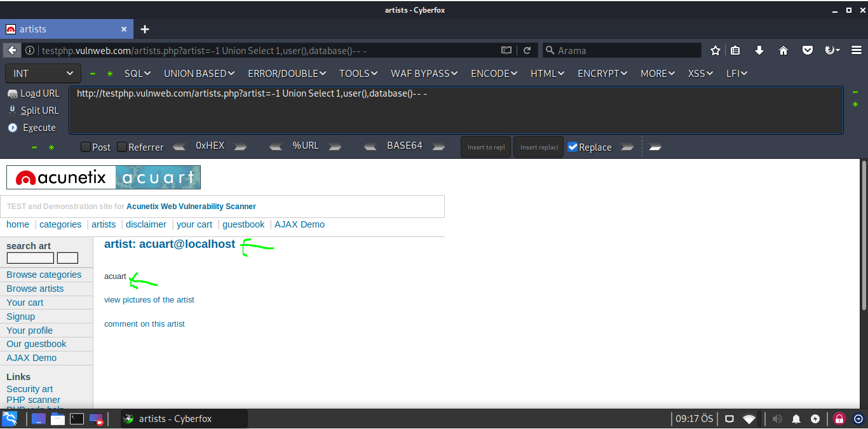Expand the ENCODE menu

point(494,74)
